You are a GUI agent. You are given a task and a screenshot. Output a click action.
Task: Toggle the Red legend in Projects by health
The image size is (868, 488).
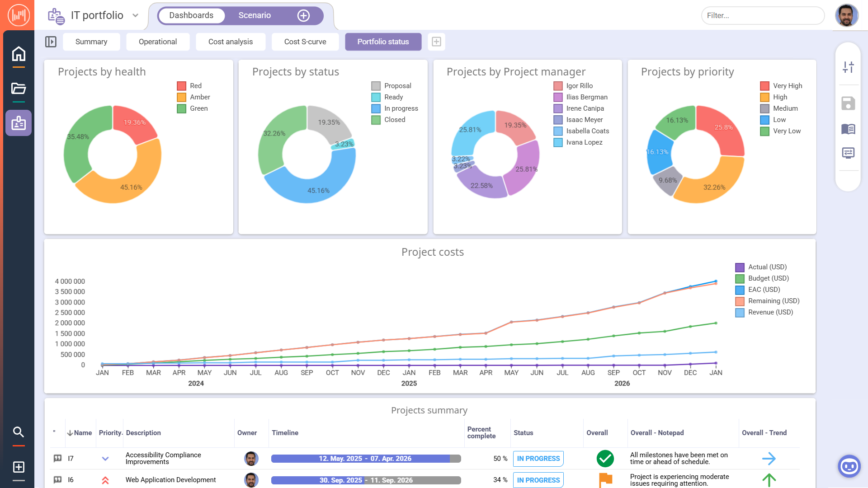(189, 85)
